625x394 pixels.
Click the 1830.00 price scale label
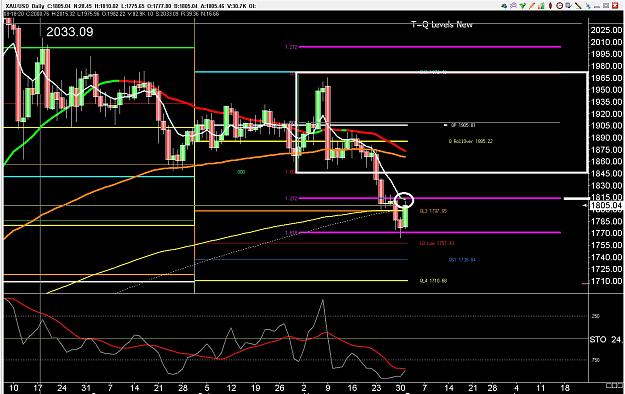click(x=607, y=185)
